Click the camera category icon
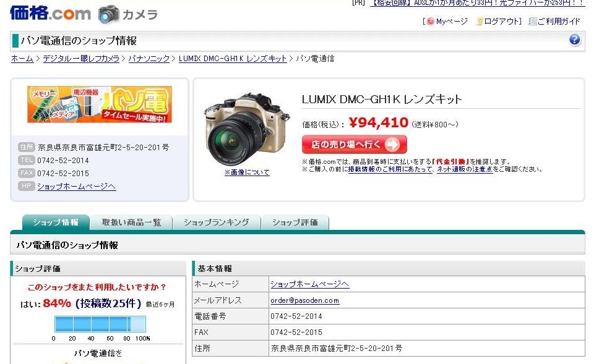This screenshot has height=364, width=599. (109, 14)
